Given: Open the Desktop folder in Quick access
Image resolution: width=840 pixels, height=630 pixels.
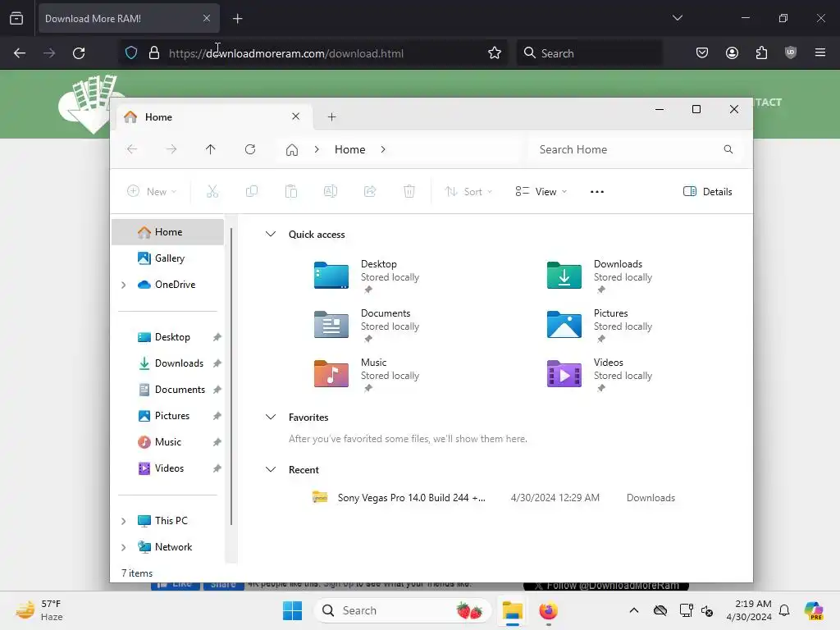Looking at the screenshot, I should tap(367, 276).
